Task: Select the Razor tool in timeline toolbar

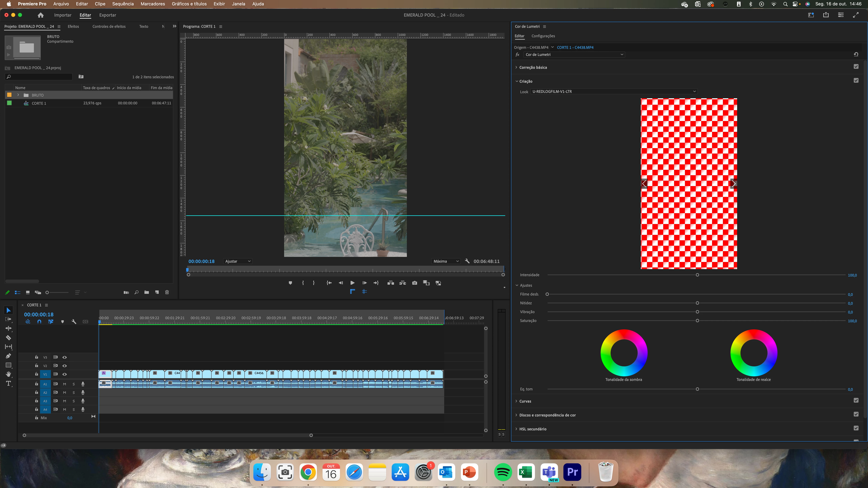Action: click(x=8, y=338)
